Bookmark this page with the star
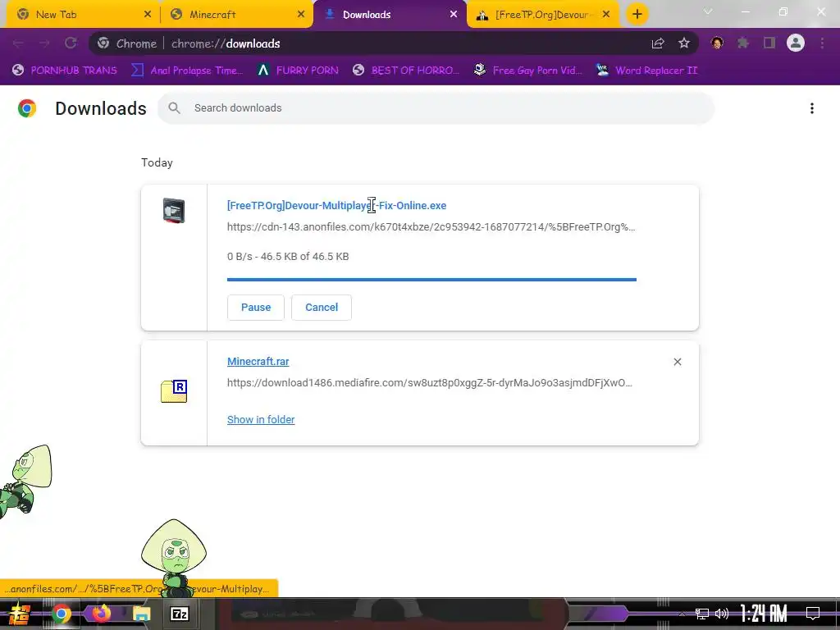 point(683,43)
